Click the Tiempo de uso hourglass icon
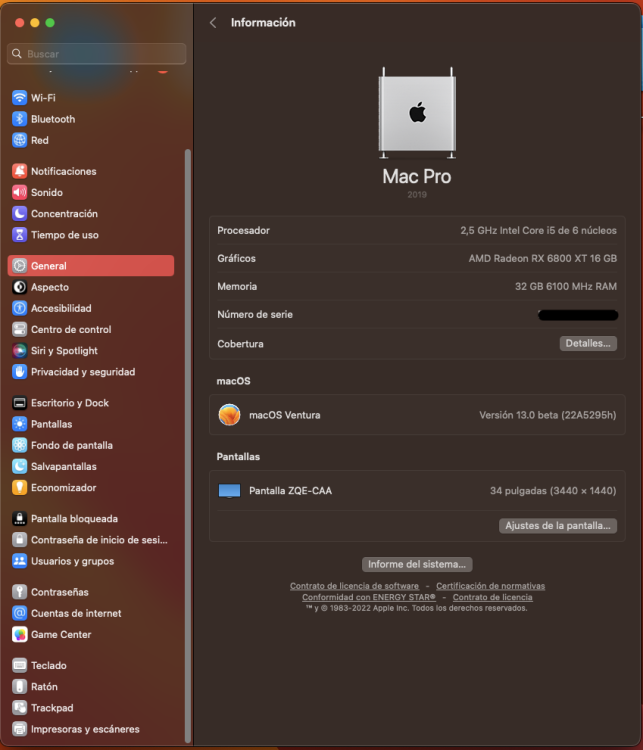Screen dimensions: 643x750 click(20, 235)
